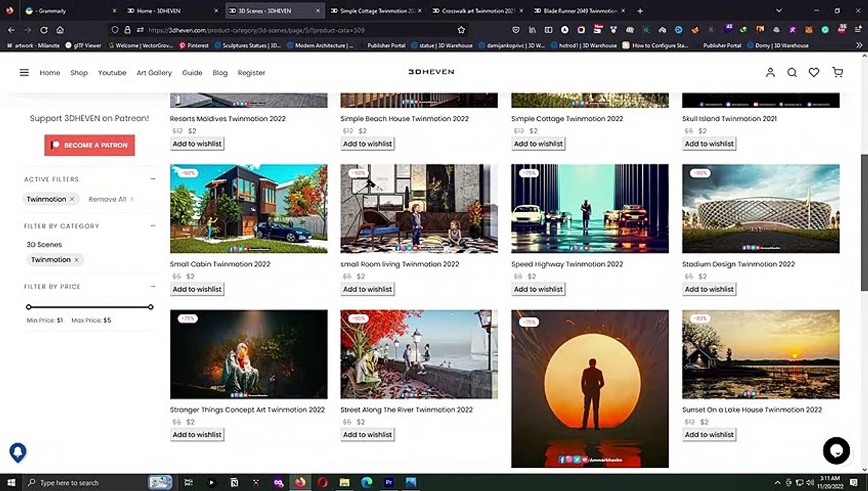The width and height of the screenshot is (868, 491).
Task: Open the Stranger Things Concept Art title link
Action: 247,410
